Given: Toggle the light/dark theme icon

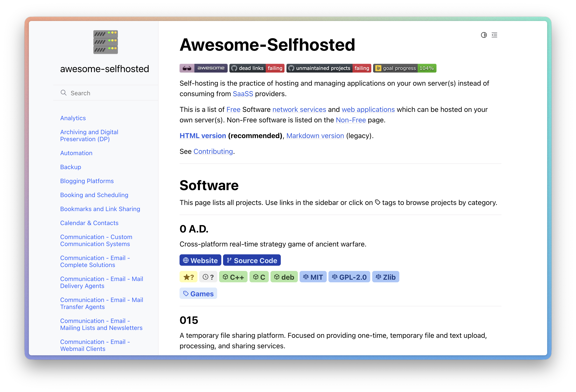Looking at the screenshot, I should pyautogui.click(x=483, y=35).
